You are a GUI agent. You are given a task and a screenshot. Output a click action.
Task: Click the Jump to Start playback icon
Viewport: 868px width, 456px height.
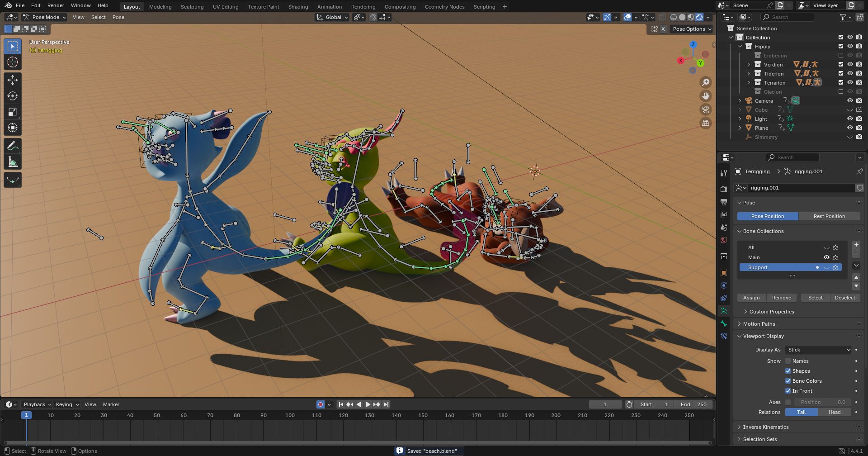[341, 404]
